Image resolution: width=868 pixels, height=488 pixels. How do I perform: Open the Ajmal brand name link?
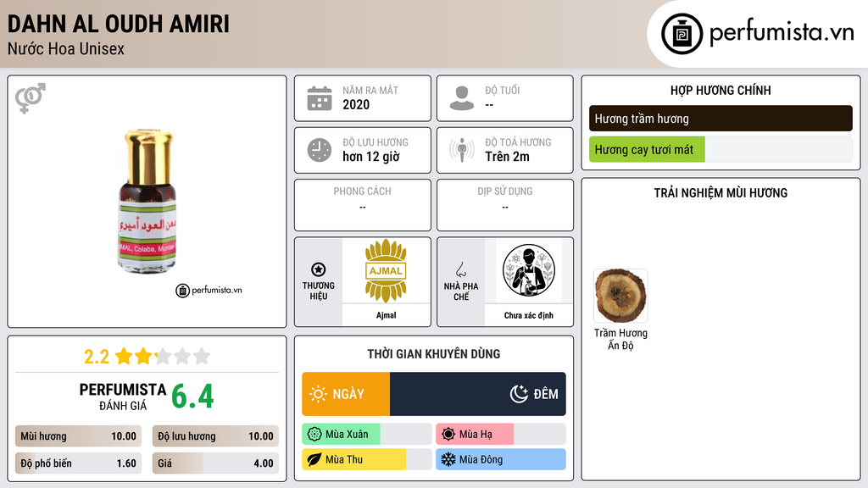(x=386, y=315)
